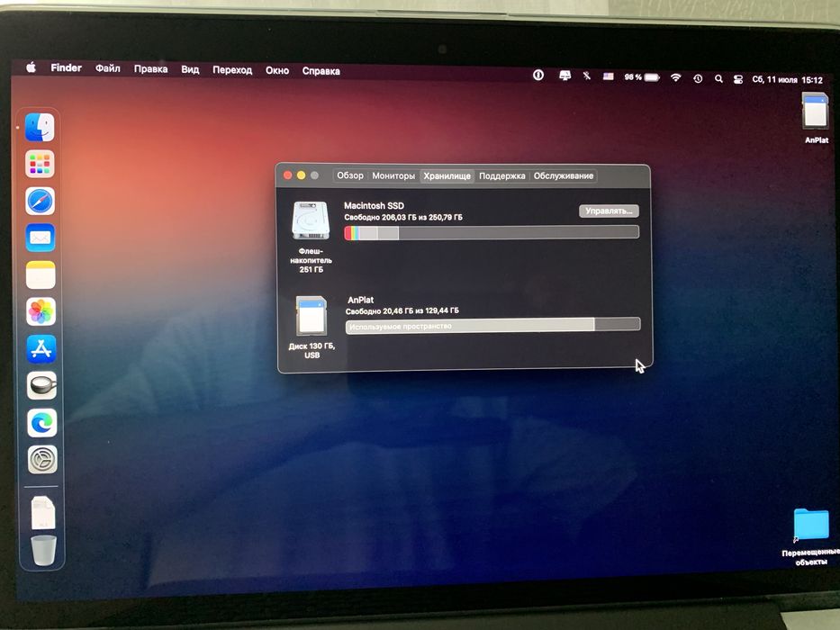Open the App Store Dock icon
The height and width of the screenshot is (630, 840).
tap(41, 349)
